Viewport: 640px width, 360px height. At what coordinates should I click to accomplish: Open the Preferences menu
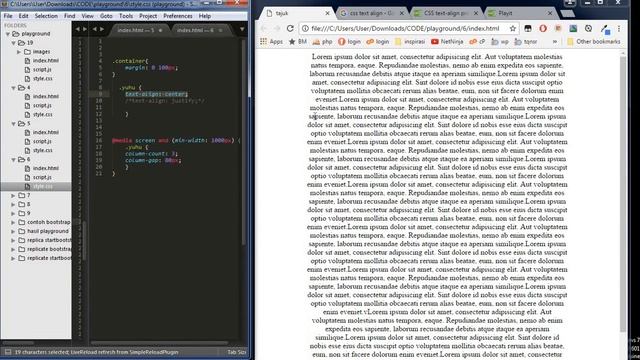coord(178,16)
